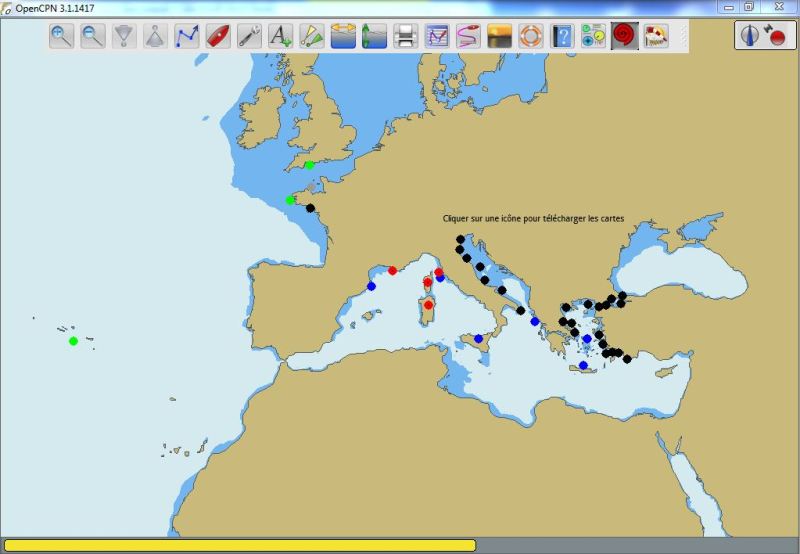This screenshot has height=554, width=800.
Task: Show currents with horizontal arrow icon
Action: [343, 36]
